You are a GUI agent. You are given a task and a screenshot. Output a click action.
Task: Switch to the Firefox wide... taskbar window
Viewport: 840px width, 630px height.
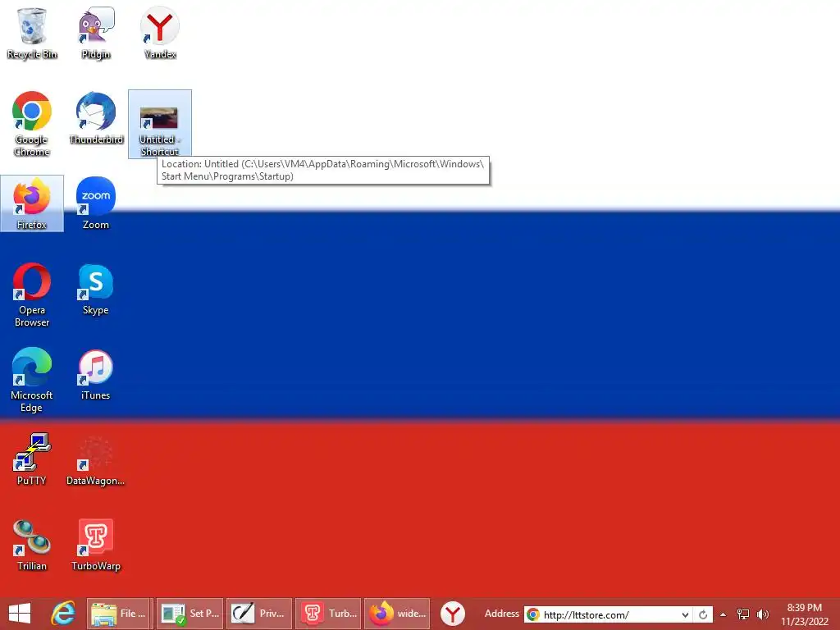click(x=398, y=614)
